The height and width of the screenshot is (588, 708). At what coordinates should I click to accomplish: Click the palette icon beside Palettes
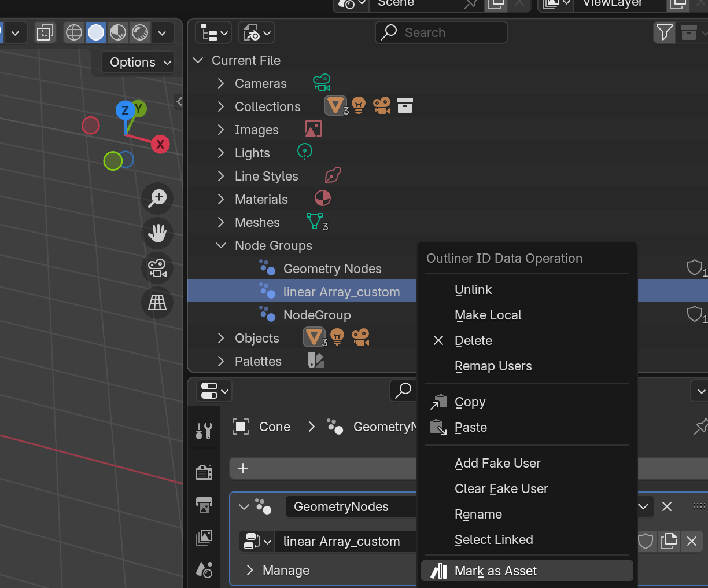(316, 360)
